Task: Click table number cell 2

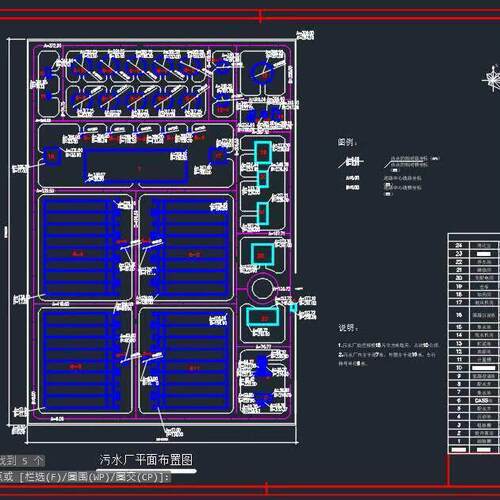Action: (459, 433)
